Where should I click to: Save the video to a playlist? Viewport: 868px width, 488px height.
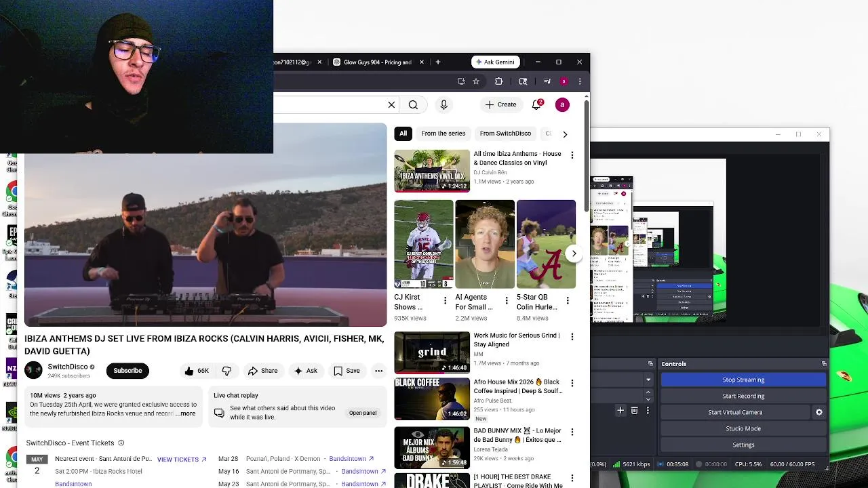(x=347, y=371)
